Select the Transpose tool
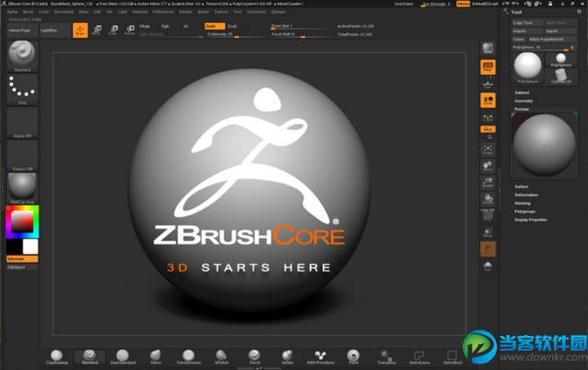Screen dimensions: 588x370 tap(386, 357)
